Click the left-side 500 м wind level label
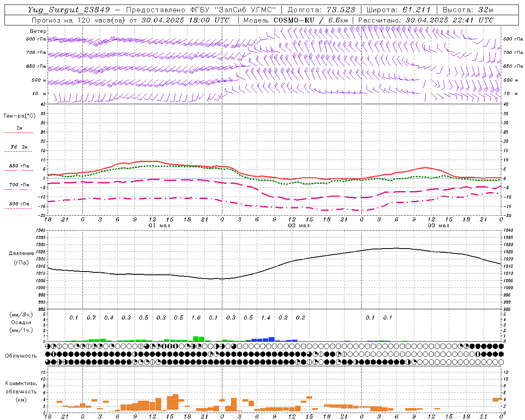 (x=39, y=80)
